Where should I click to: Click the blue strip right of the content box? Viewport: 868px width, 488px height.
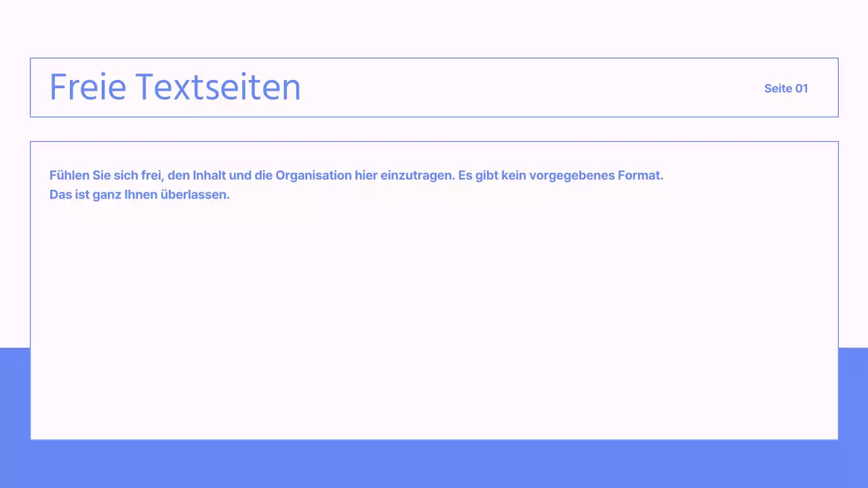pyautogui.click(x=853, y=393)
